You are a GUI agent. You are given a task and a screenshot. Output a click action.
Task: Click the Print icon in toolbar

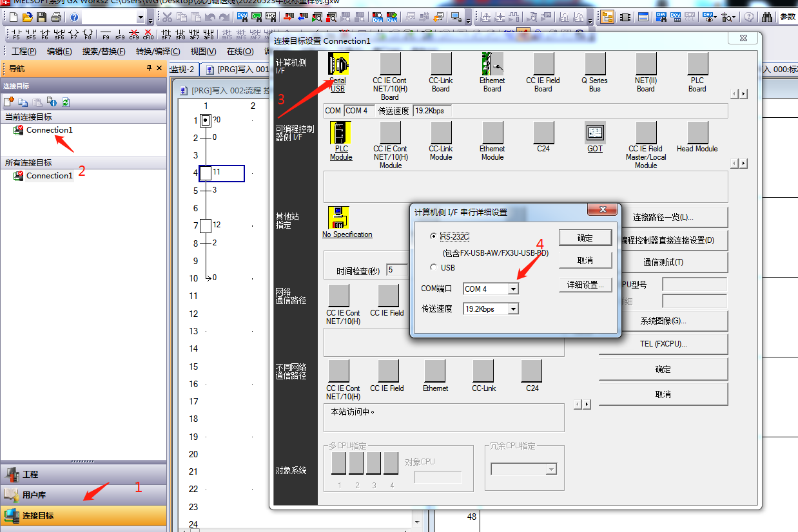coord(56,17)
